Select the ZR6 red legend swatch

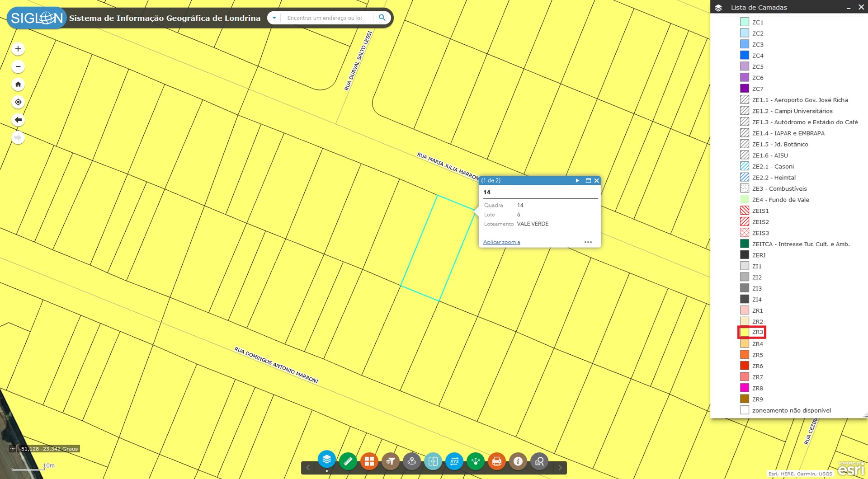pos(744,366)
